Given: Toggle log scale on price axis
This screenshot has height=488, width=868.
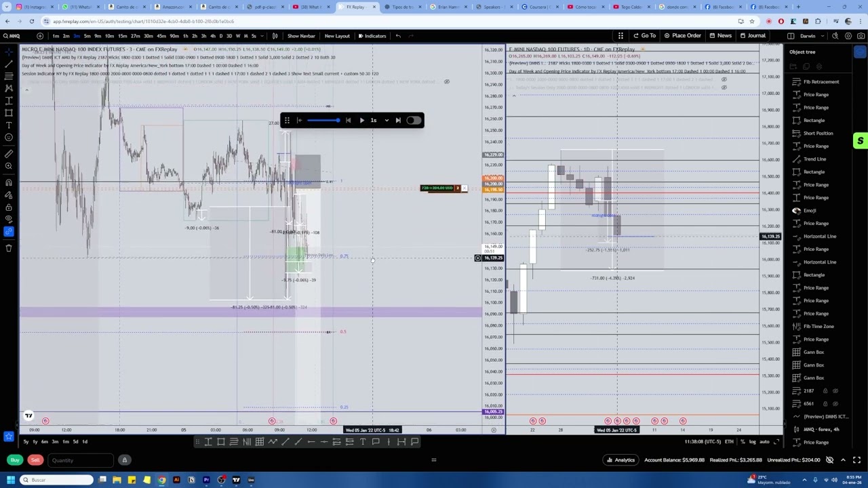Looking at the screenshot, I should point(752,442).
